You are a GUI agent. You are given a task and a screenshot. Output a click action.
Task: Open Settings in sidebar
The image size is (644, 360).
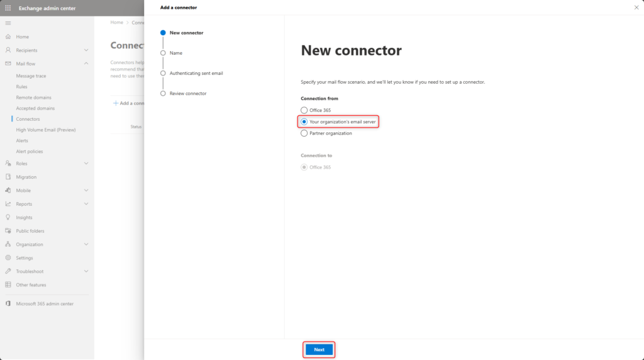[25, 258]
